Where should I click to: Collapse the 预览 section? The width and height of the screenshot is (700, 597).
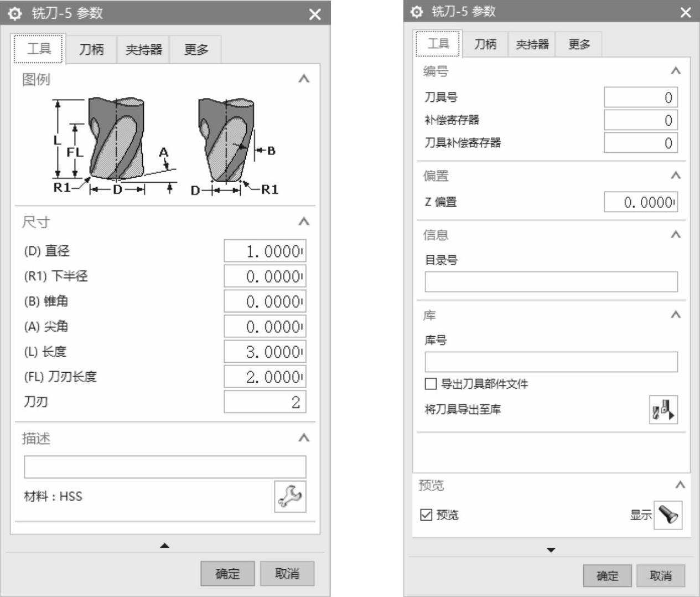click(x=680, y=485)
